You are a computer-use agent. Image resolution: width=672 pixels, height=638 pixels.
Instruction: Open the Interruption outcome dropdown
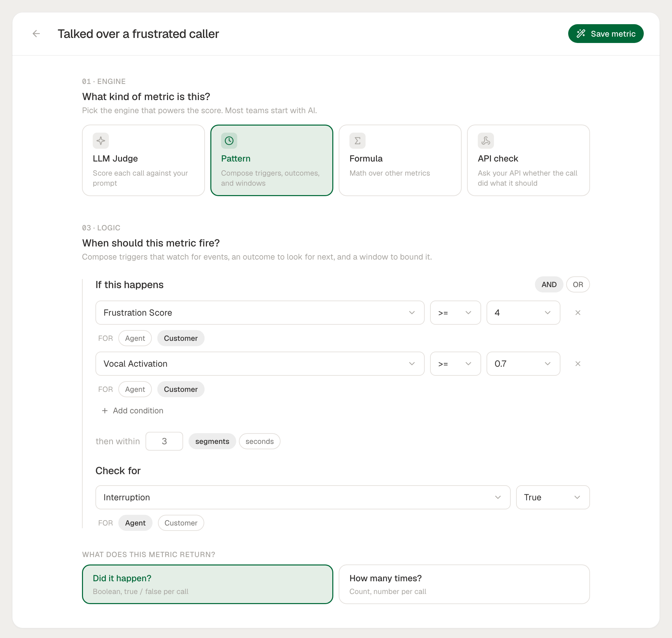pyautogui.click(x=302, y=497)
